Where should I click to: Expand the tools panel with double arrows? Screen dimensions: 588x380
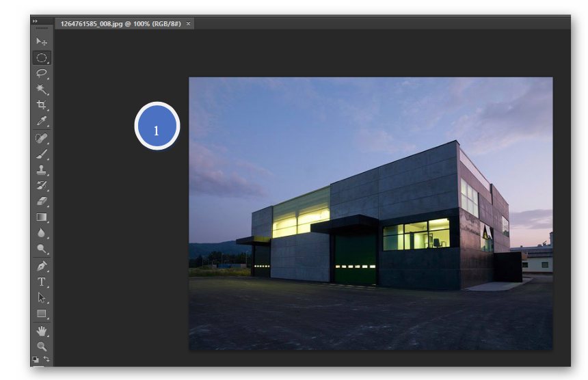34,22
